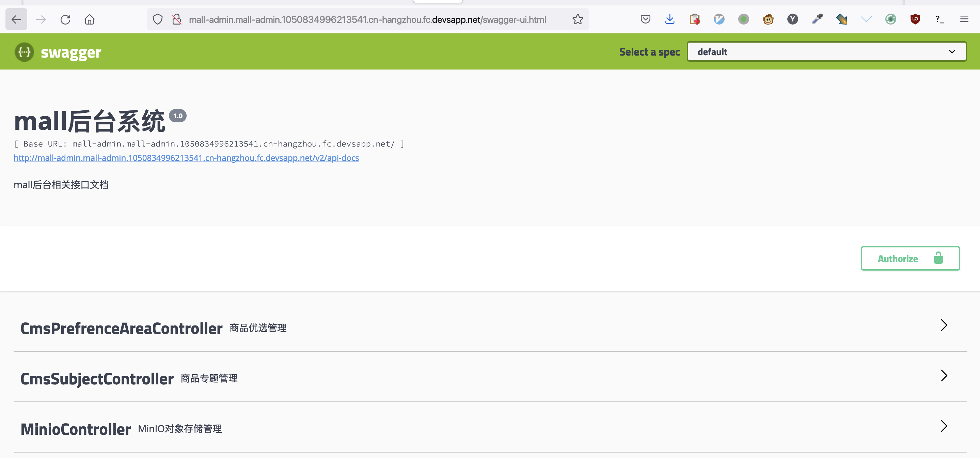This screenshot has height=458, width=980.
Task: Click the insecure connection lock icon
Action: [176, 19]
